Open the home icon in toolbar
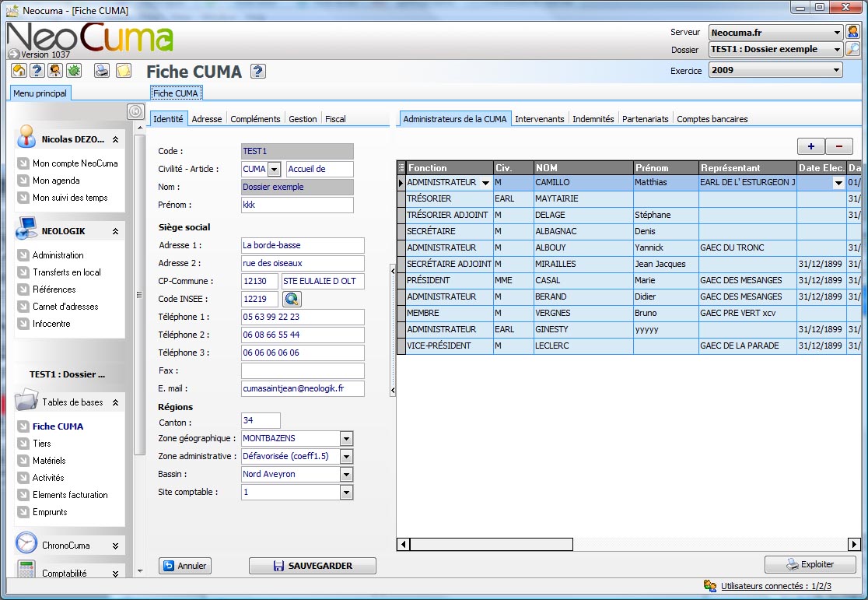Image resolution: width=868 pixels, height=600 pixels. click(19, 71)
